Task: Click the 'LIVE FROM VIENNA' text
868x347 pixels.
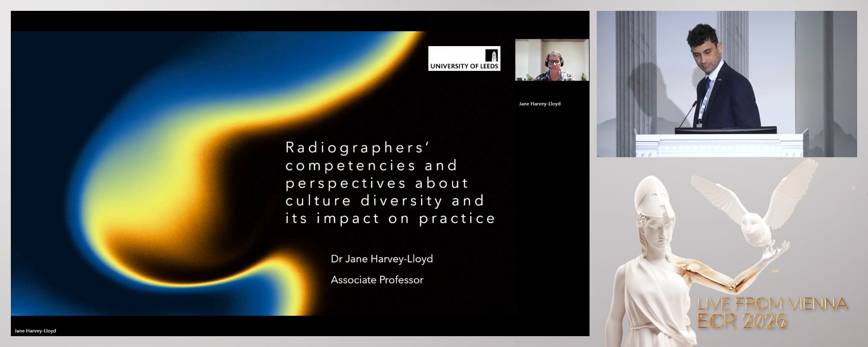Action: tap(772, 304)
